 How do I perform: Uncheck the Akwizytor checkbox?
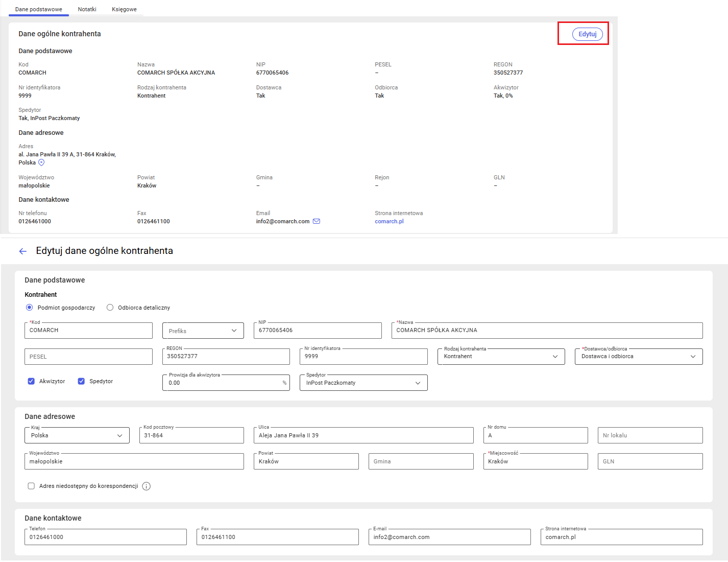point(31,381)
